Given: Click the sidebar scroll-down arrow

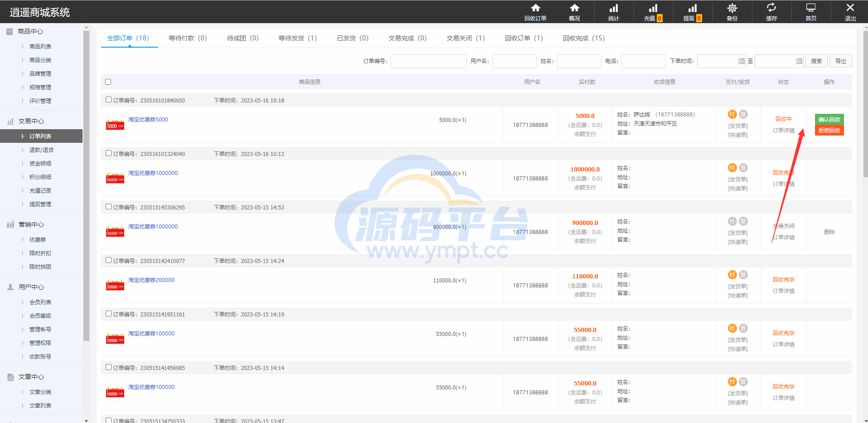Looking at the screenshot, I should tap(86, 420).
